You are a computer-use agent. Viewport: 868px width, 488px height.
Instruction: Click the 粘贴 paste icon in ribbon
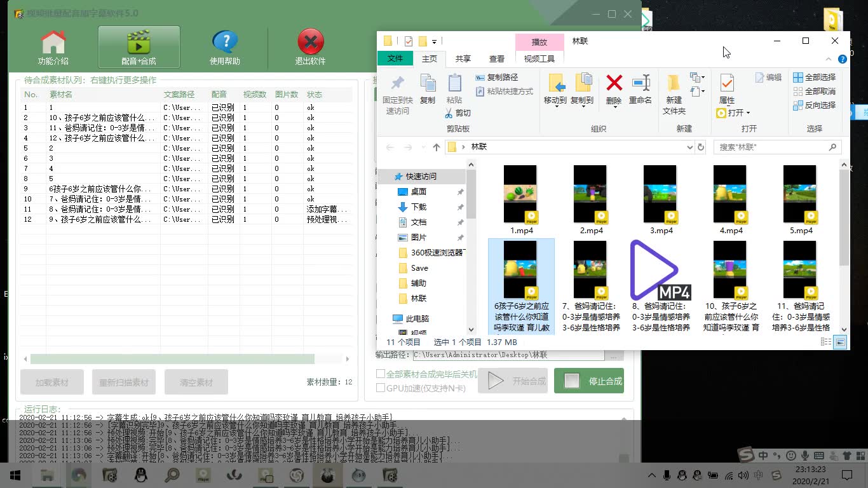454,83
